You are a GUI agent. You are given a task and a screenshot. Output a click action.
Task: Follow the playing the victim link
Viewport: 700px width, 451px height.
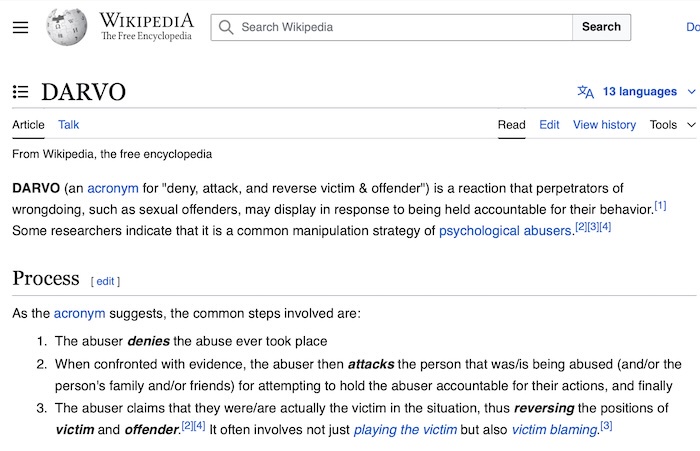tap(405, 430)
